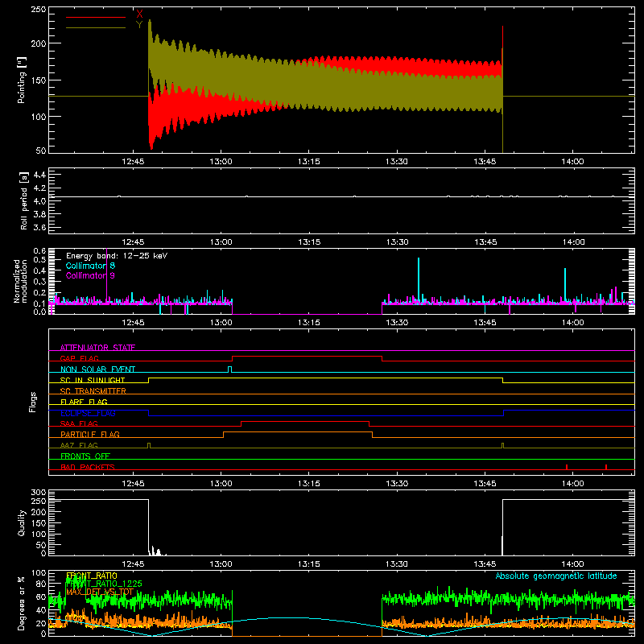Click the 3.6 tick on Roll period axis
The height and width of the screenshot is (644, 644).
pos(39,227)
